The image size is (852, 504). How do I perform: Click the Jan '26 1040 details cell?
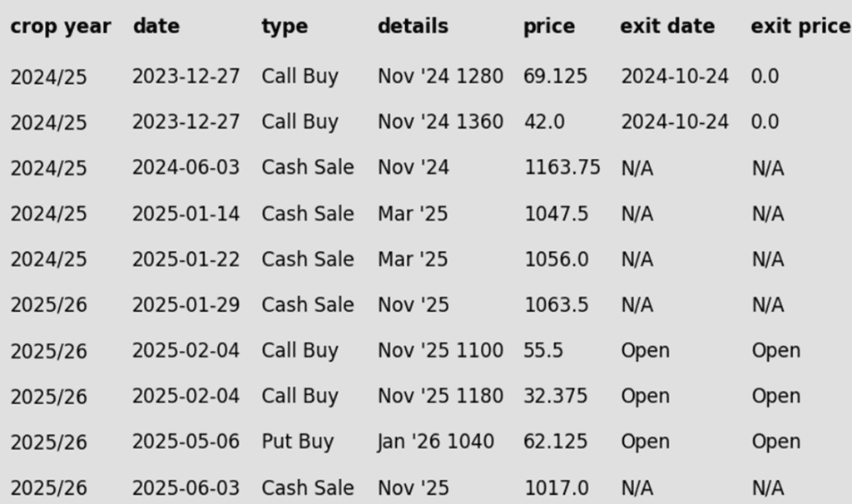pyautogui.click(x=436, y=442)
